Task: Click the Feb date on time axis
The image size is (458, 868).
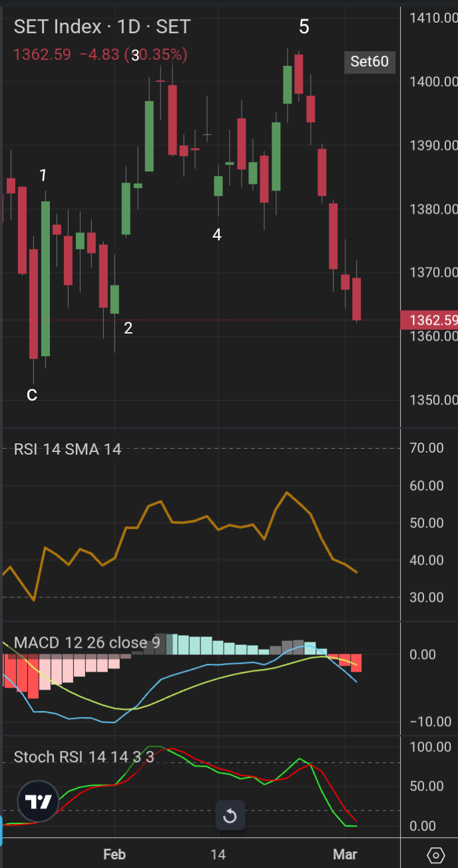Action: [x=114, y=855]
